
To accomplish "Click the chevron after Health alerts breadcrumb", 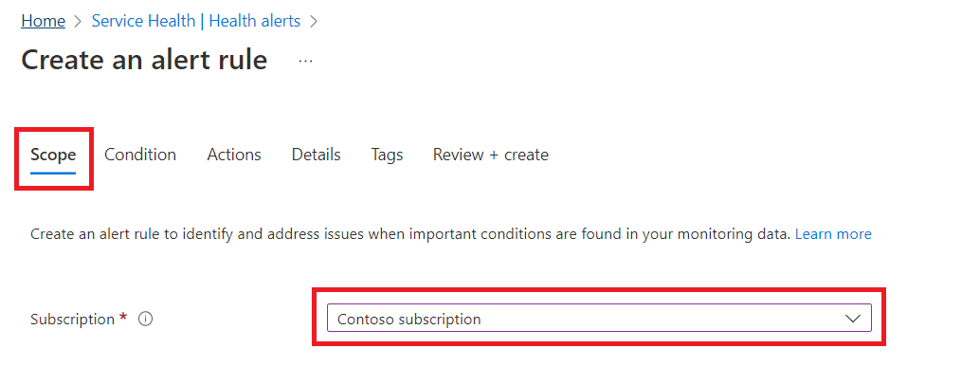I will click(314, 21).
